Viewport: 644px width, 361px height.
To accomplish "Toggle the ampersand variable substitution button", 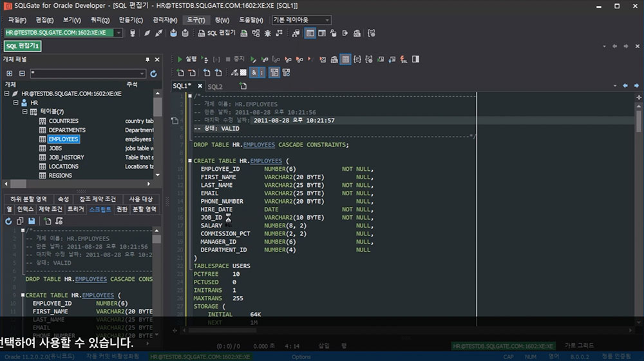I will 254,72.
